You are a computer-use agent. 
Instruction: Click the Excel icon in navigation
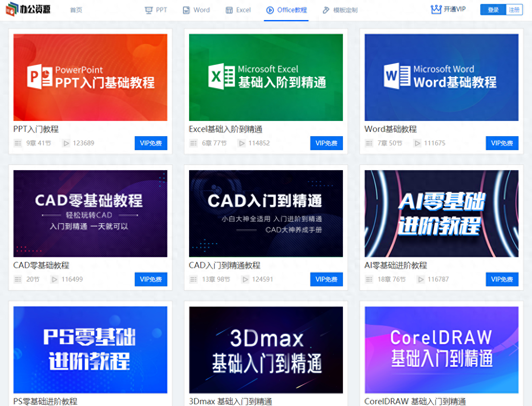pos(229,10)
